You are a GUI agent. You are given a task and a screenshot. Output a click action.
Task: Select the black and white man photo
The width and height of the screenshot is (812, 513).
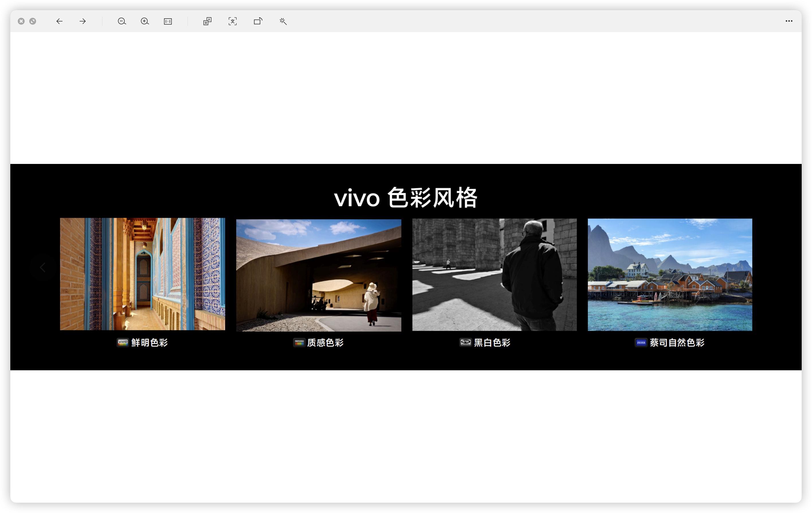494,275
